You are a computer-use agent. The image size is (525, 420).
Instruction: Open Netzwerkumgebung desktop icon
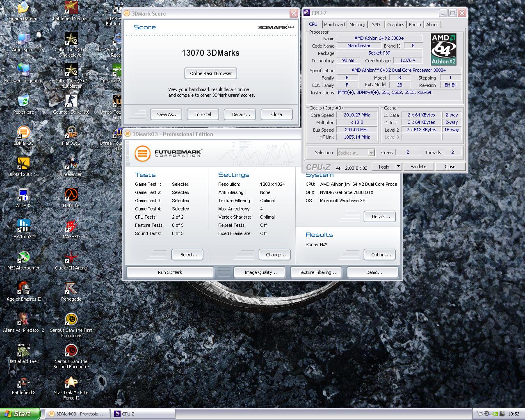tap(23, 73)
